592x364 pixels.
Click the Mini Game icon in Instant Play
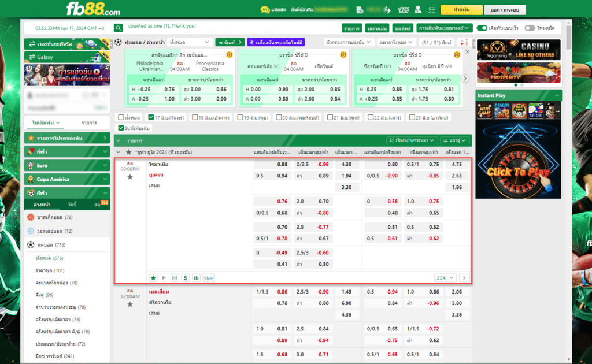click(x=484, y=112)
